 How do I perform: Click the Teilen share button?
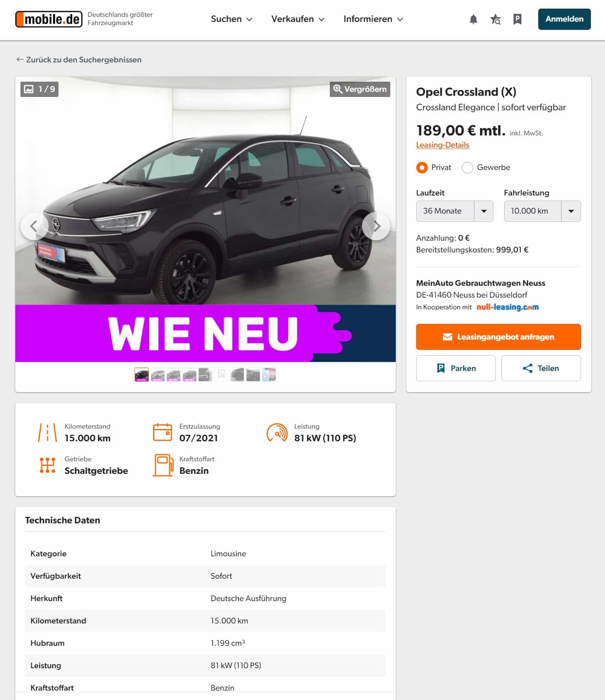(541, 368)
